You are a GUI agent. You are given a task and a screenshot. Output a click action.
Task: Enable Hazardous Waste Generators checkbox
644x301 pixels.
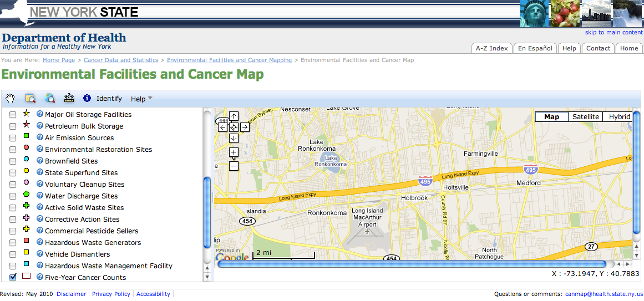pos(13,243)
